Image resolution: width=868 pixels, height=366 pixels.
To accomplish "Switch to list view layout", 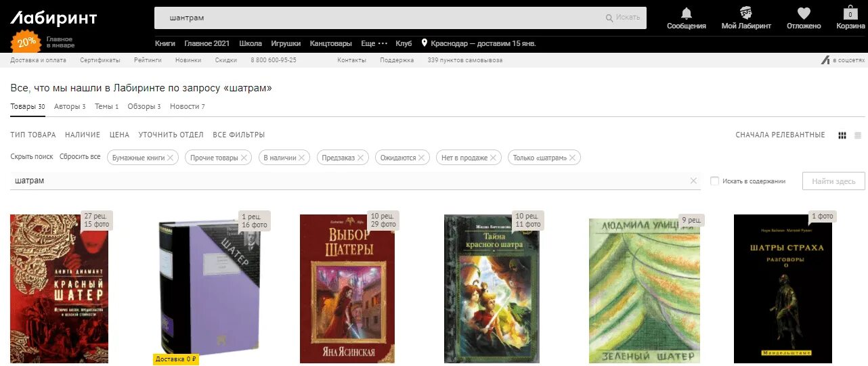I will pos(858,135).
